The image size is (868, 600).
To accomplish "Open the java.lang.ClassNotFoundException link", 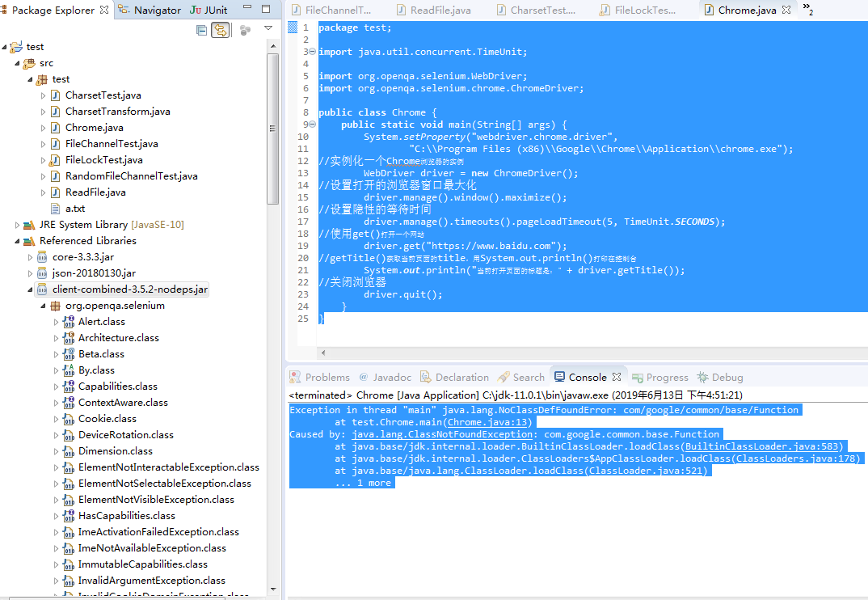I will [x=442, y=434].
